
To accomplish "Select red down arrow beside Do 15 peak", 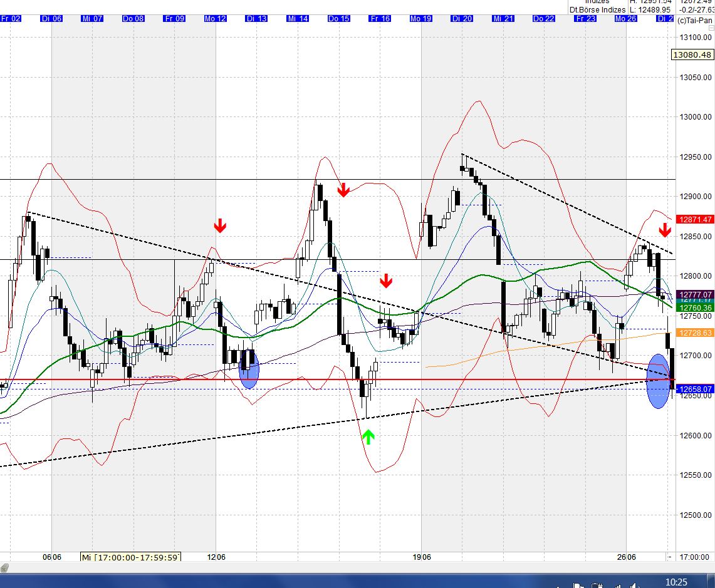I will click(x=343, y=190).
